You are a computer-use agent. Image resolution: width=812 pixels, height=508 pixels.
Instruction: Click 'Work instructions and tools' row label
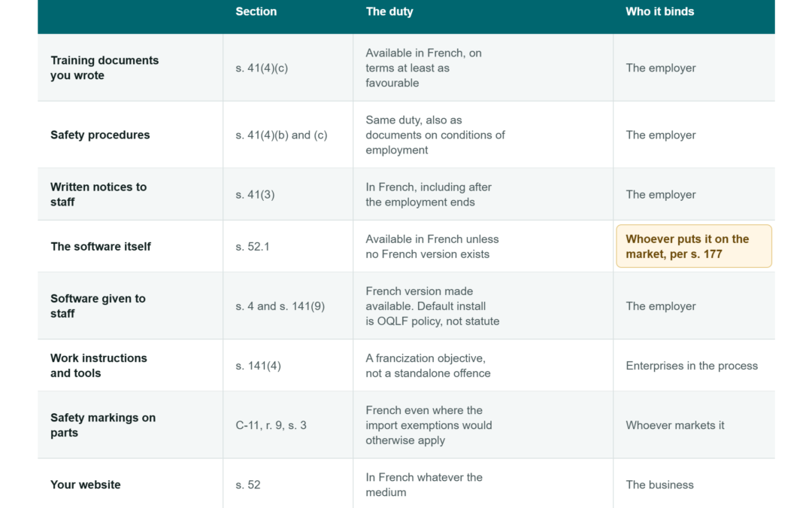click(98, 366)
